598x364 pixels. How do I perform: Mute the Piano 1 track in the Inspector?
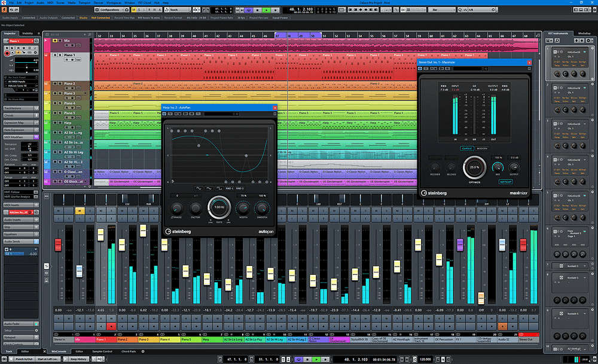tap(7, 48)
